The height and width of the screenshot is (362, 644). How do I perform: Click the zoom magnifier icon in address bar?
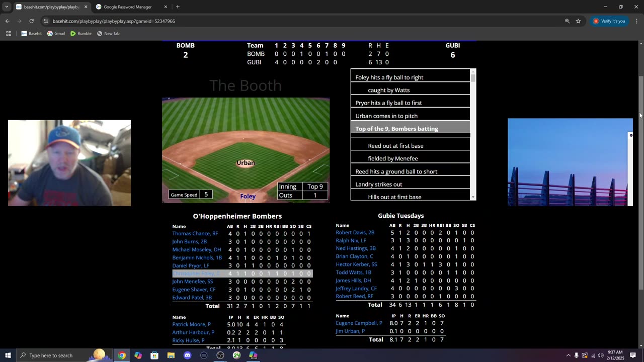click(x=567, y=21)
